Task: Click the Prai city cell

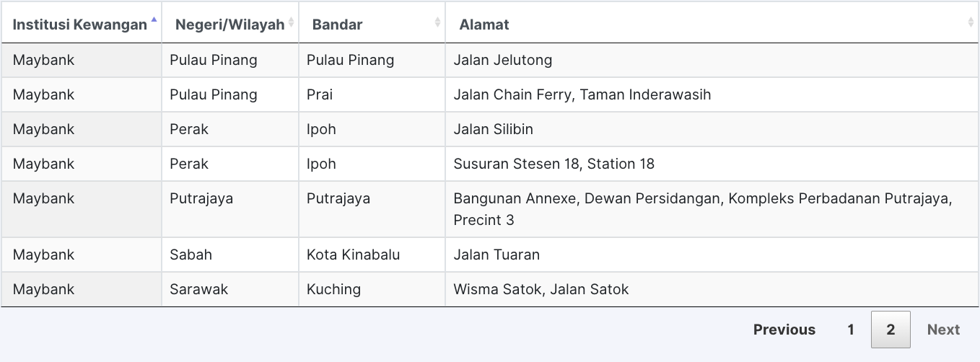Action: [320, 94]
